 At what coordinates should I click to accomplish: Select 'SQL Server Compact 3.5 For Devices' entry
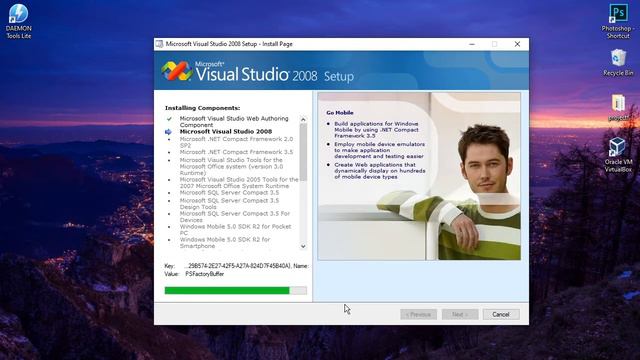point(235,217)
